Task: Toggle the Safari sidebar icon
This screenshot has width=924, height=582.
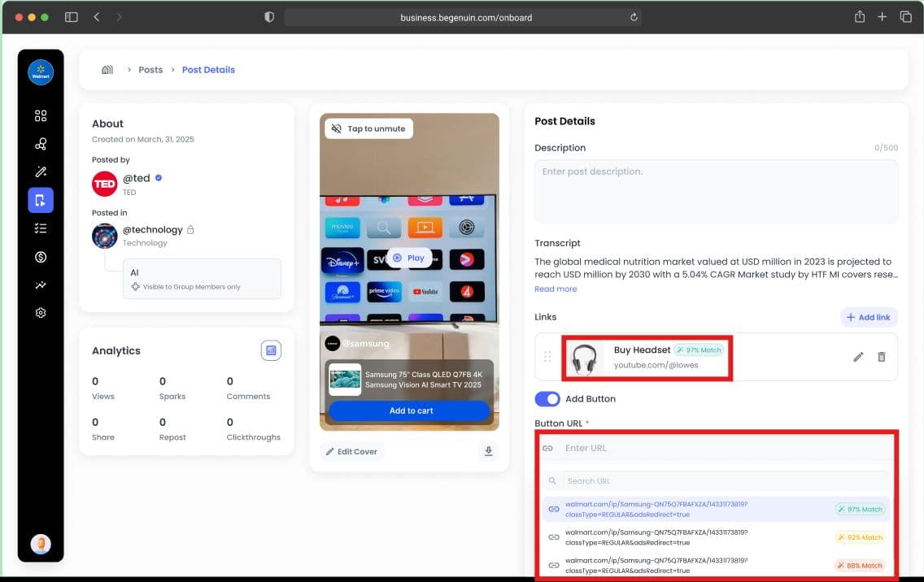Action: [72, 17]
